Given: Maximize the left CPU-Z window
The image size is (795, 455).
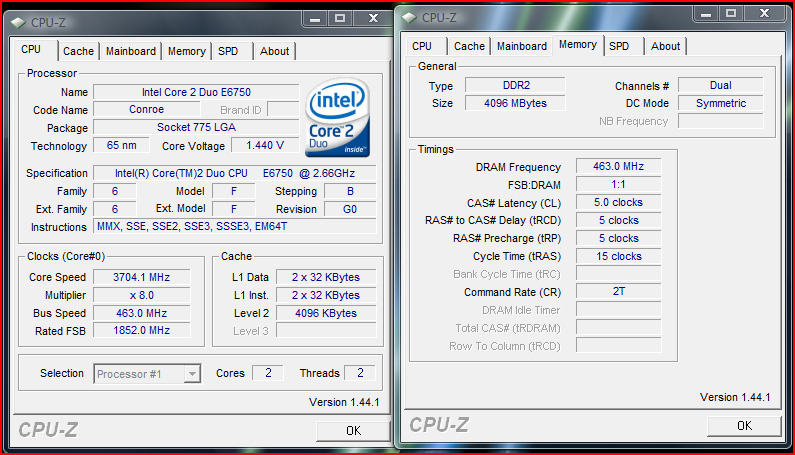Looking at the screenshot, I should [340, 18].
